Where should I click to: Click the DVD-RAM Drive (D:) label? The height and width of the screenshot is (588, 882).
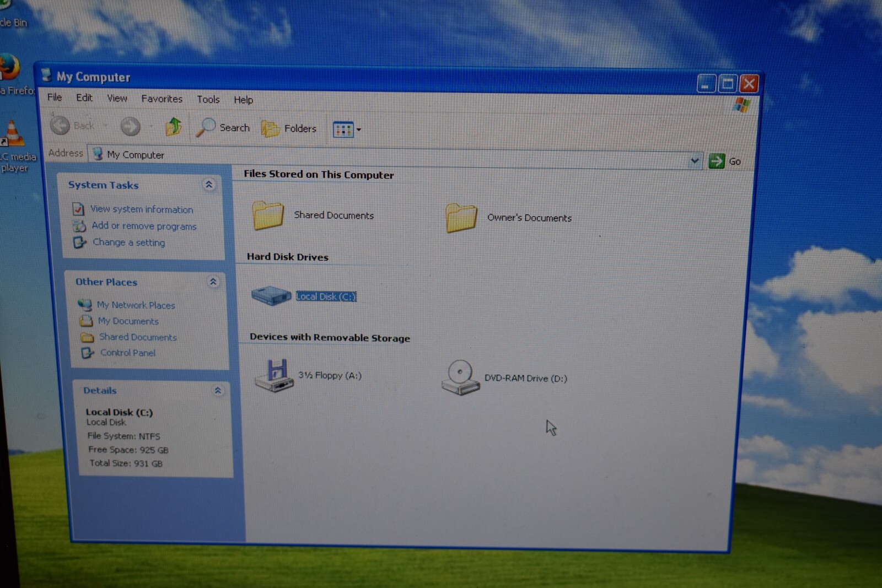pos(525,378)
